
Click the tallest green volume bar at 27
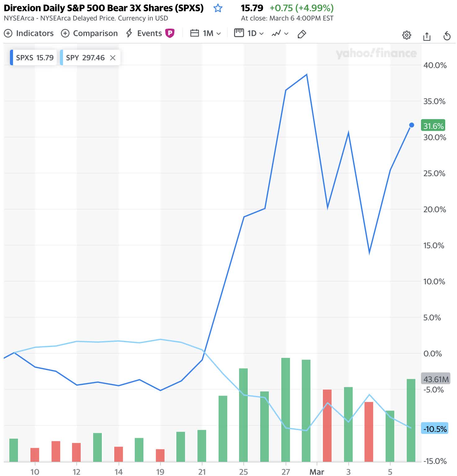(x=286, y=410)
